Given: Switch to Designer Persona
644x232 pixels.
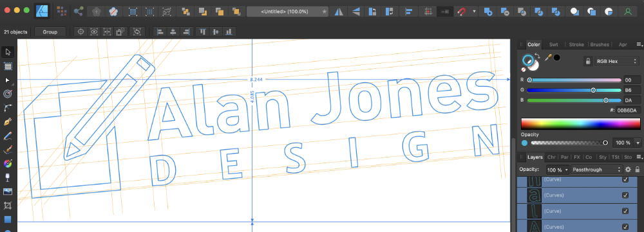Looking at the screenshot, I should click(42, 11).
